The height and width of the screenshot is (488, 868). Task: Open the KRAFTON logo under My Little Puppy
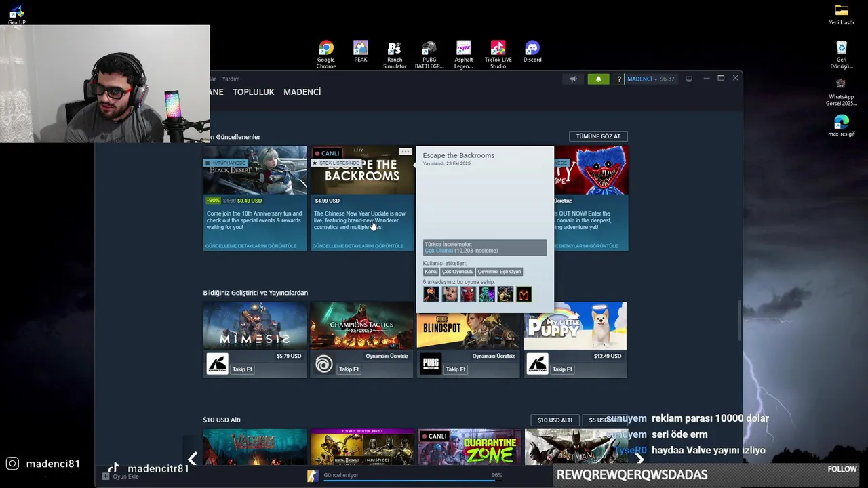click(537, 364)
